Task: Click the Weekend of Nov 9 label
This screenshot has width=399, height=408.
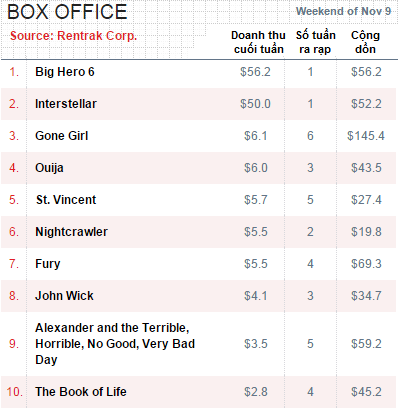Action: 344,11
